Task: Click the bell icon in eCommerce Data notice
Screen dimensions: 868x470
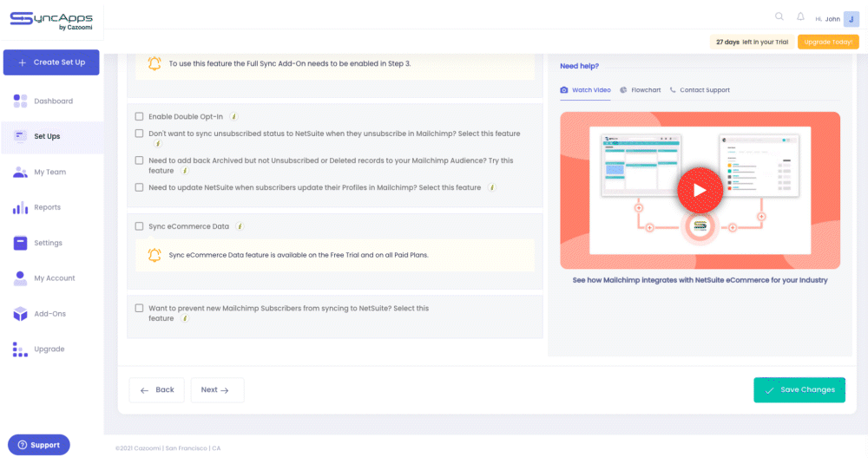Action: [x=155, y=255]
